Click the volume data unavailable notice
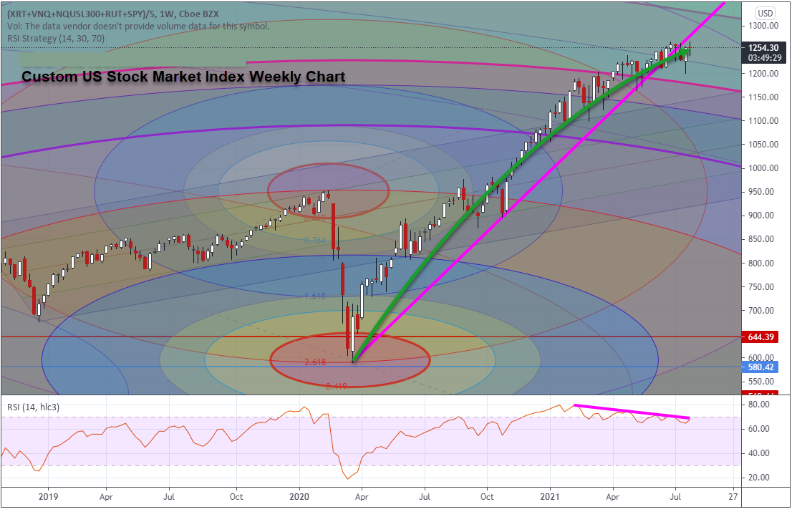Viewport: 792px width, 532px height. coord(138,26)
